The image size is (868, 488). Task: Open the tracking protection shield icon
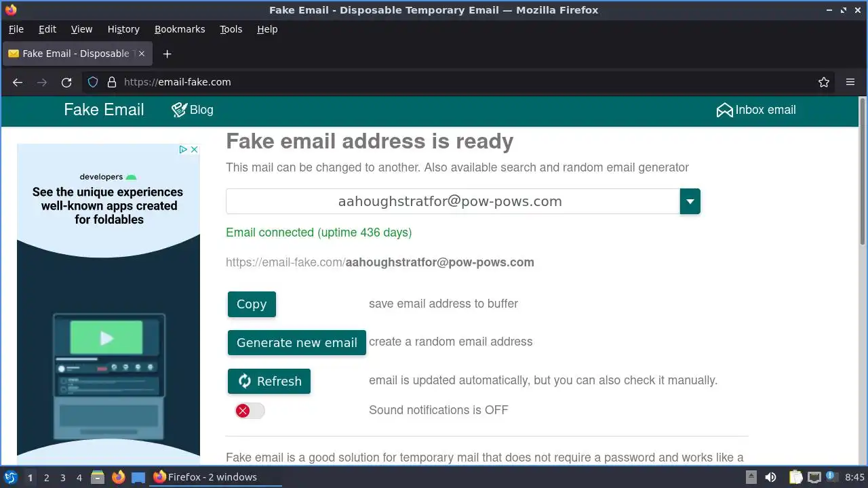pyautogui.click(x=94, y=82)
